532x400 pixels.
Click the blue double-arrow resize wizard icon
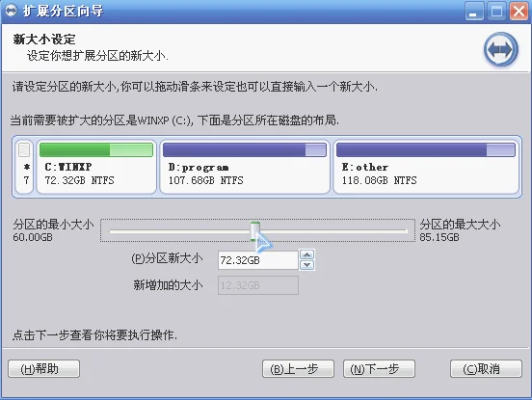501,50
